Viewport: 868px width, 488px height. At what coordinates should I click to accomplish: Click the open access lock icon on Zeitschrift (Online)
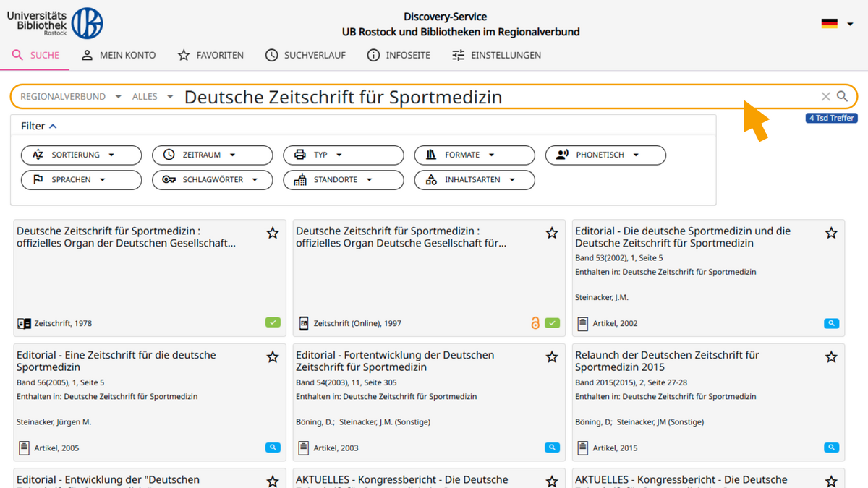pos(535,323)
